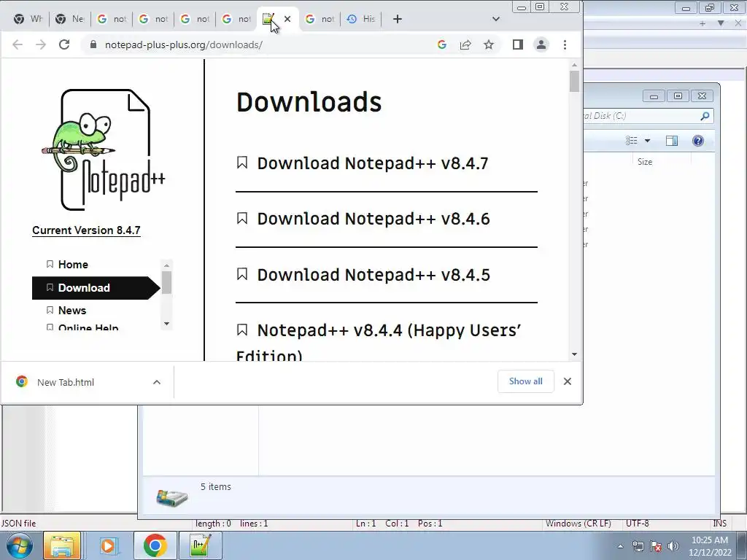Open Explorer help button
Viewport: 747px width, 560px height.
pos(698,141)
